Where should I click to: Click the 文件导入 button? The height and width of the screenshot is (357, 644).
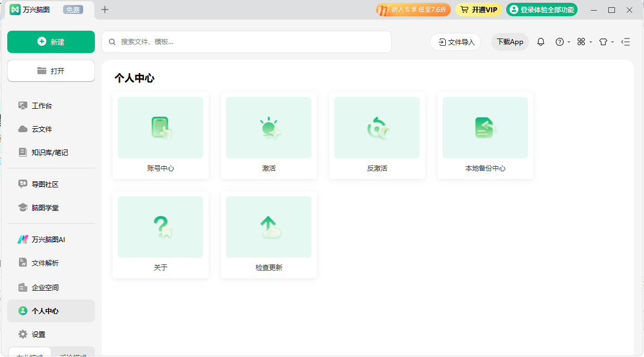point(455,42)
